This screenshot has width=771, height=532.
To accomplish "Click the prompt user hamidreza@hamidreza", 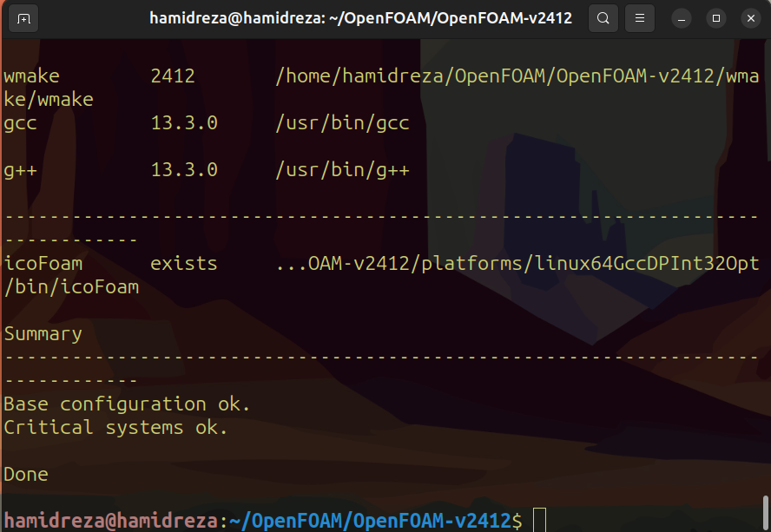I will (x=110, y=521).
